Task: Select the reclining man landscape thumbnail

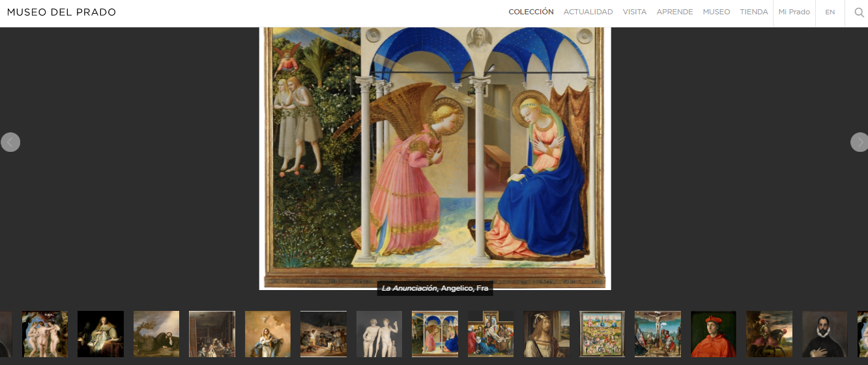Action: (x=156, y=334)
